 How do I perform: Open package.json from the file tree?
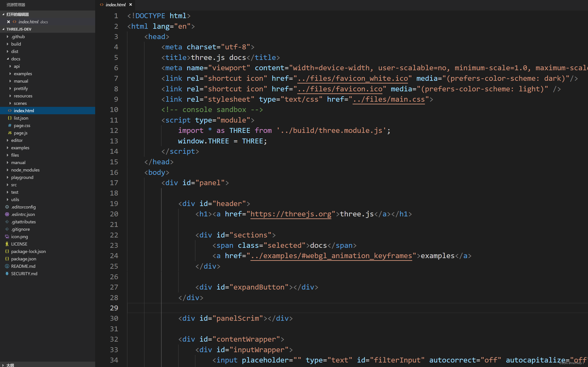click(x=24, y=259)
